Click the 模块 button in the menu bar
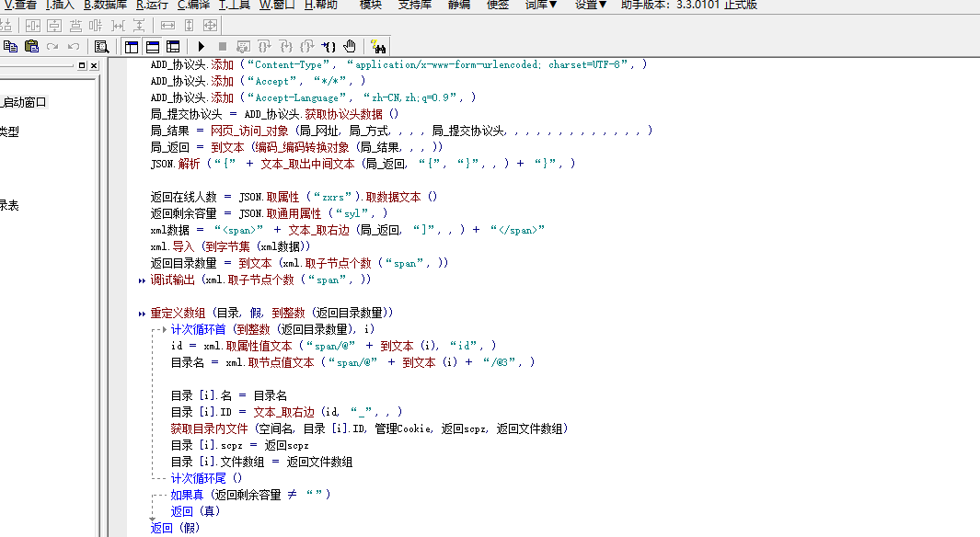The height and width of the screenshot is (537, 980). tap(370, 5)
